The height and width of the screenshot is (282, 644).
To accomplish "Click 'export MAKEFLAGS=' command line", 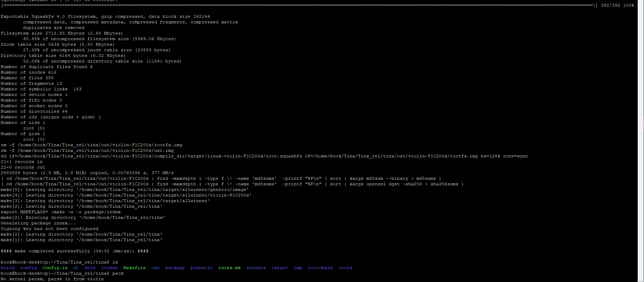I will click(x=61, y=212).
